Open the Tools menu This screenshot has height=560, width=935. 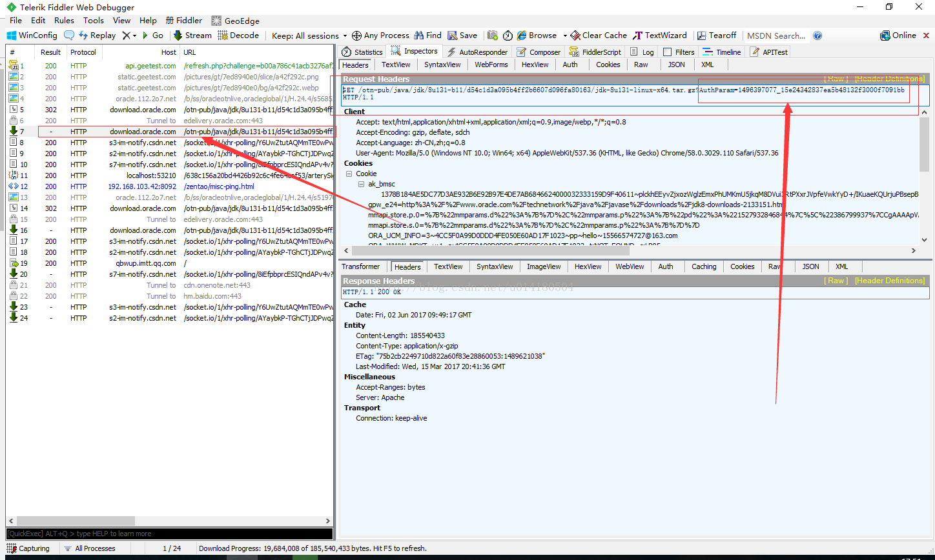(93, 20)
